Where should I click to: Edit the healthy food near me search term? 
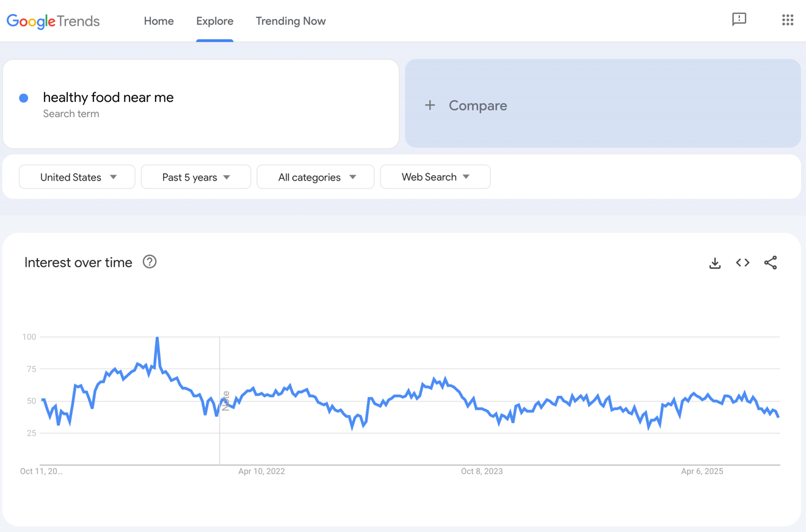point(108,98)
